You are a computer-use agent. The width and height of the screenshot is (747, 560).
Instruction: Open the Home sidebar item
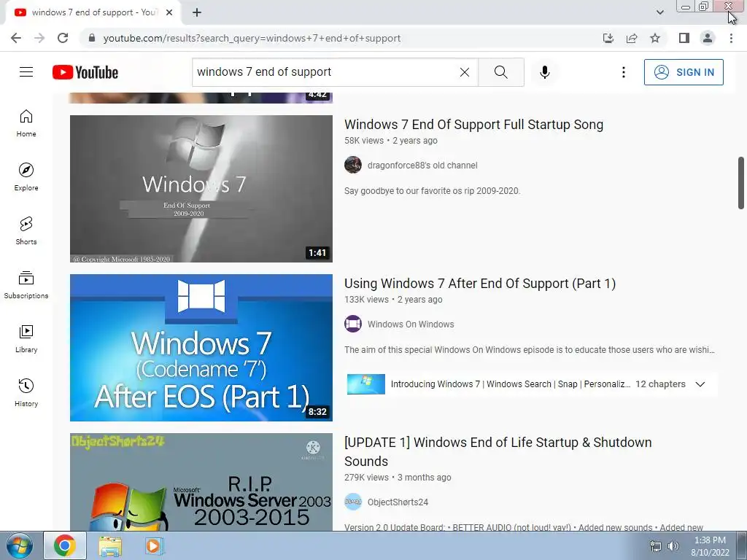26,123
